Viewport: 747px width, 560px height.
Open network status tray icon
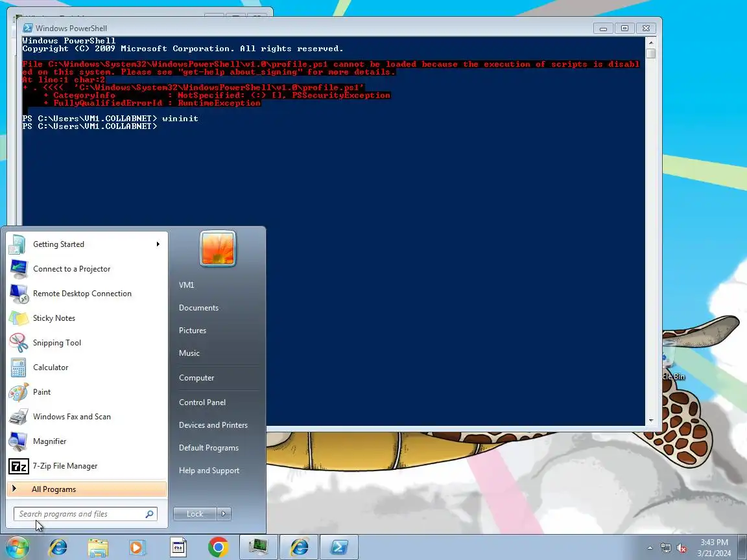pos(665,548)
